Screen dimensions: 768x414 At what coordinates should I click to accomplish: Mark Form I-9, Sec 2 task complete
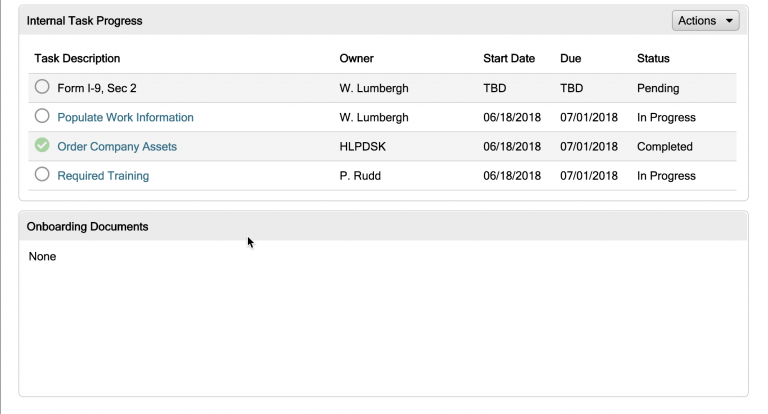click(42, 88)
